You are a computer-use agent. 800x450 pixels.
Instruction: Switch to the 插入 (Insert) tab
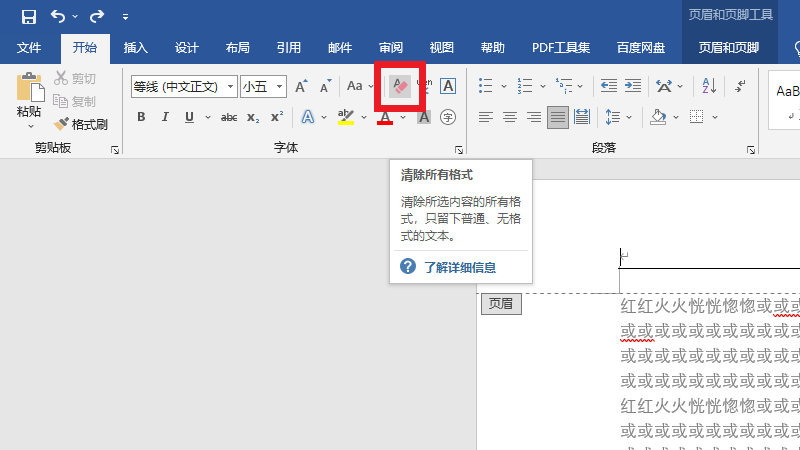[135, 47]
